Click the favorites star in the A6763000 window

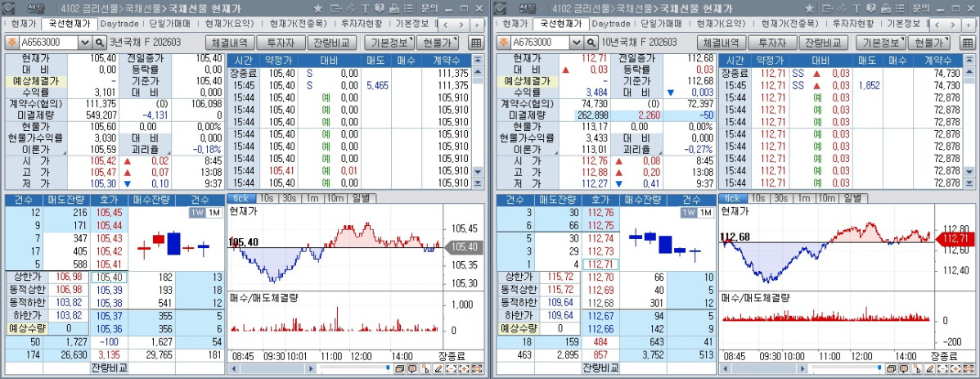[809, 8]
